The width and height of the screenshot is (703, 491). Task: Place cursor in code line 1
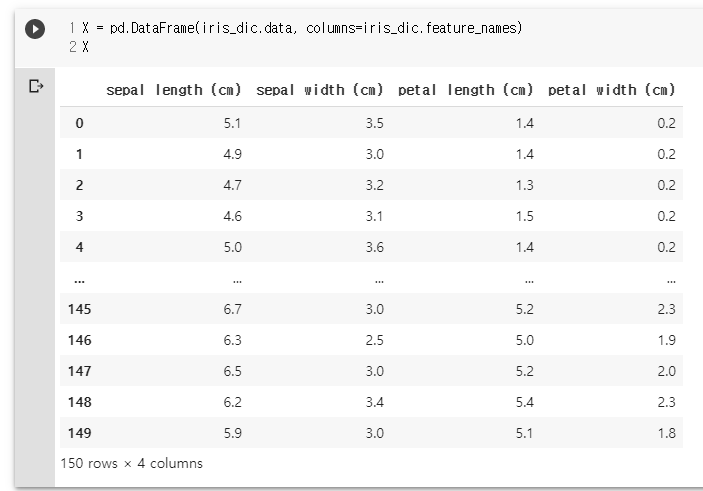[302, 28]
